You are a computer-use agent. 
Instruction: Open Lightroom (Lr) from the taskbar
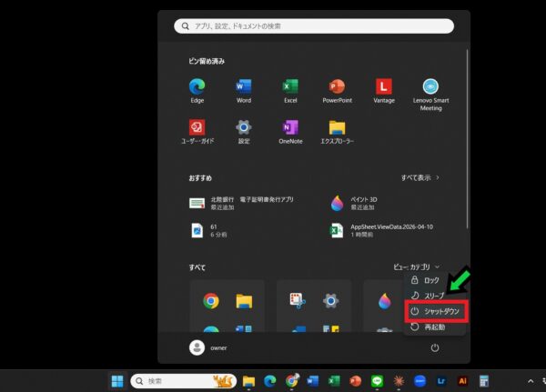[x=441, y=381]
